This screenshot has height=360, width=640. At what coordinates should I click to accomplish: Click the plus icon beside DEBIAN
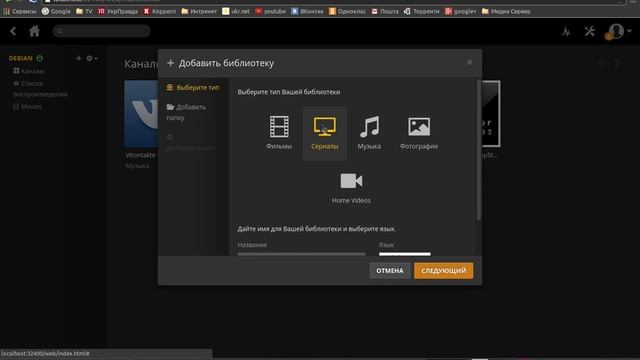click(x=79, y=58)
